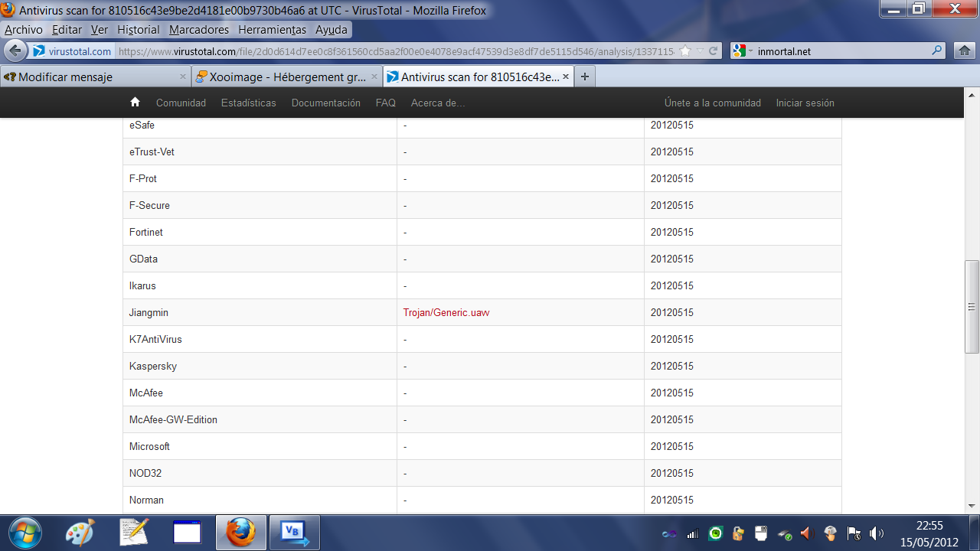Go to the Firefox home page icon

pos(964,51)
